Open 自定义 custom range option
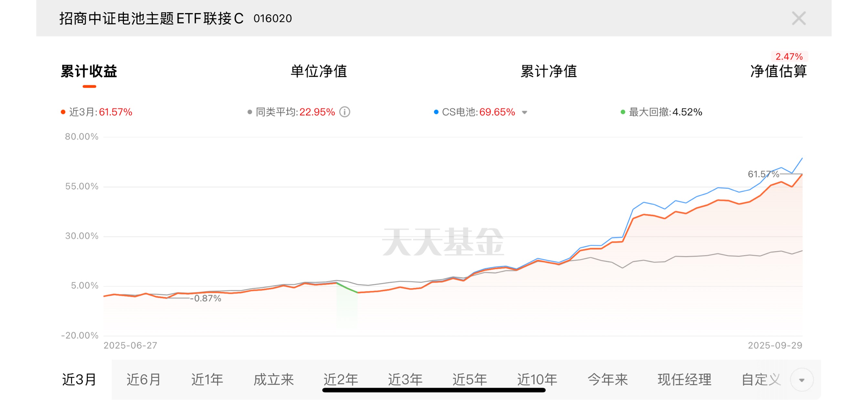 pyautogui.click(x=760, y=380)
